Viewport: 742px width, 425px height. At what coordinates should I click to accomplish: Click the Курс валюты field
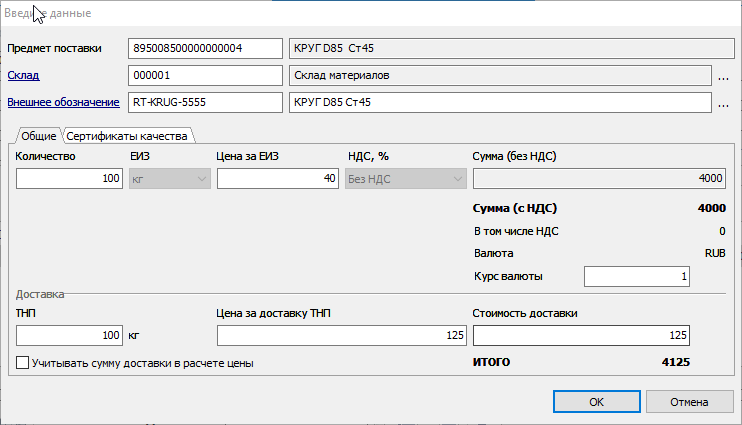636,276
